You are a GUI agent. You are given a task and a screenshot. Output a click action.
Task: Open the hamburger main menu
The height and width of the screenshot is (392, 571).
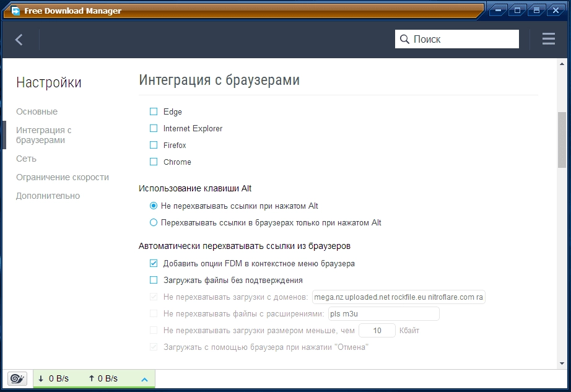(549, 39)
